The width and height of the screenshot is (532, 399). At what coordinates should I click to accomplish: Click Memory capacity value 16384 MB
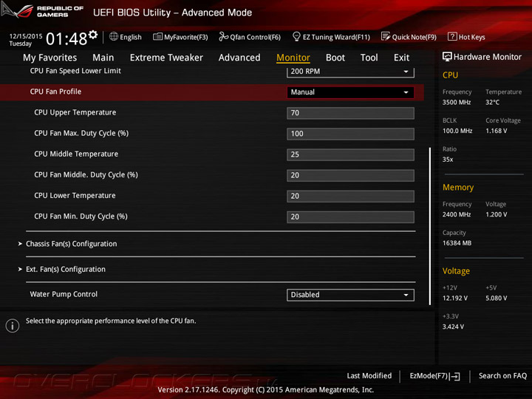coord(457,243)
